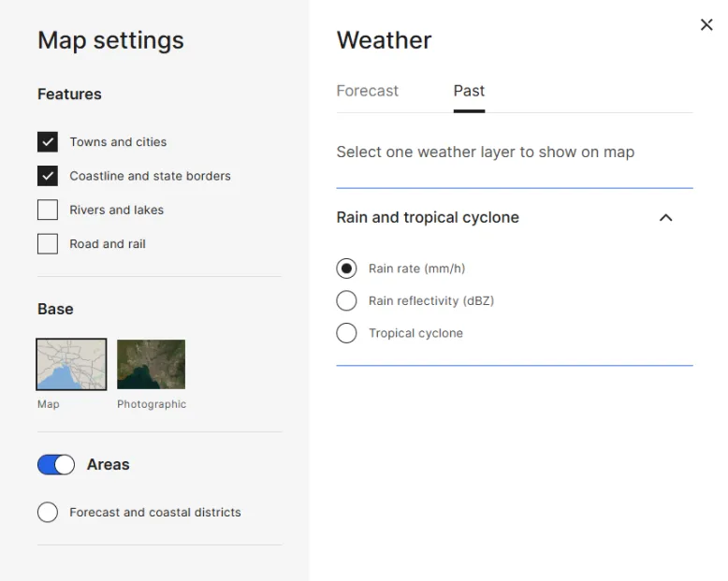Uncheck Towns and cities checkbox
This screenshot has width=728, height=581.
tap(48, 142)
